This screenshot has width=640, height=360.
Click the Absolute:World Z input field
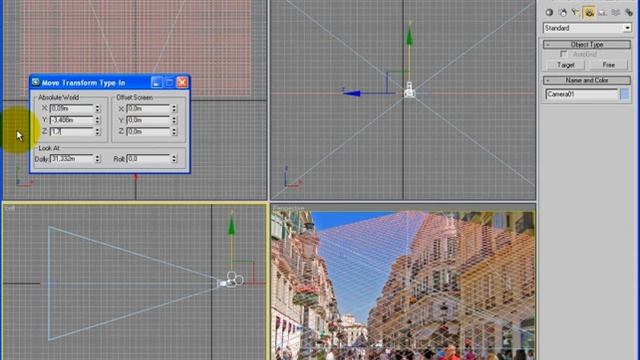pyautogui.click(x=71, y=131)
